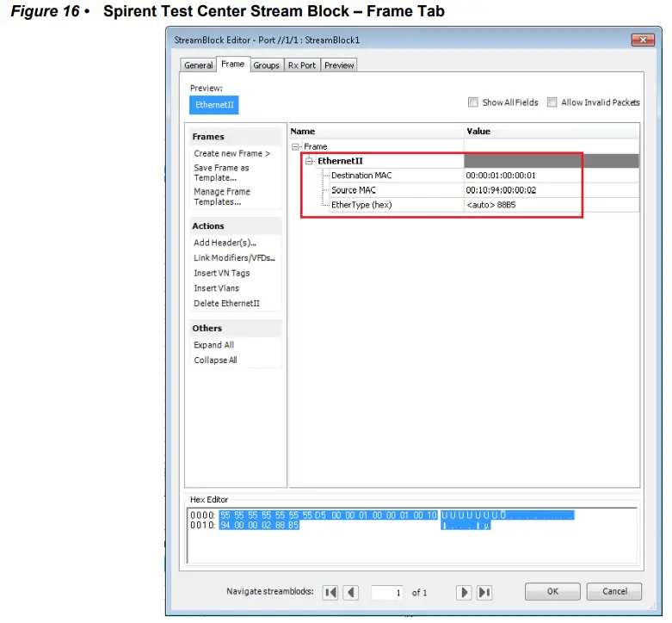672x623 pixels.
Task: Click Destination MAC value 00:00:01:00:00:01
Action: [x=501, y=176]
